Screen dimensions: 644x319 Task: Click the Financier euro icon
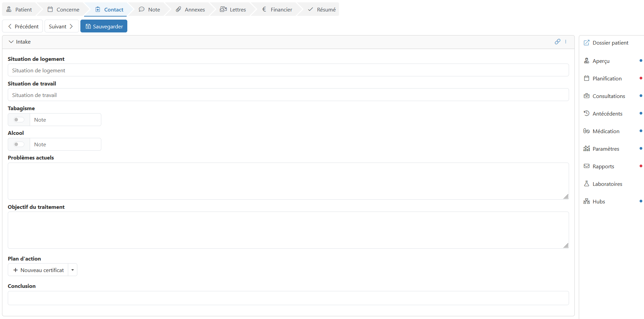coord(264,9)
